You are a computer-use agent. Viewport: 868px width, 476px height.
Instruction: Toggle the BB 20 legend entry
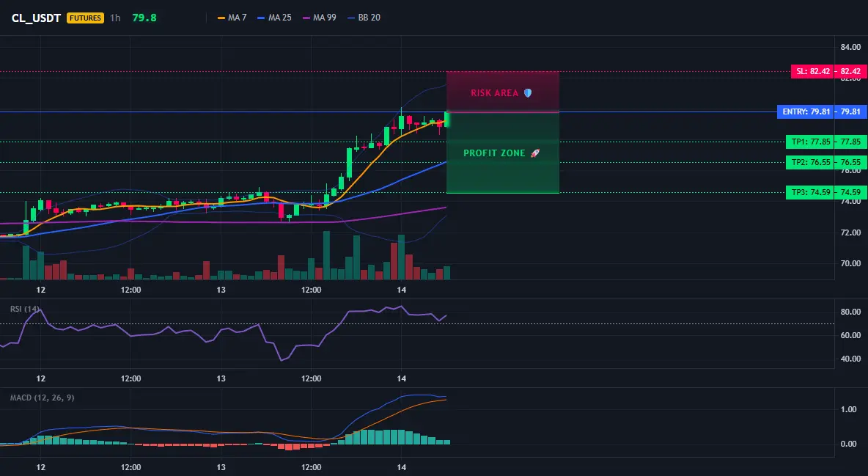point(364,18)
